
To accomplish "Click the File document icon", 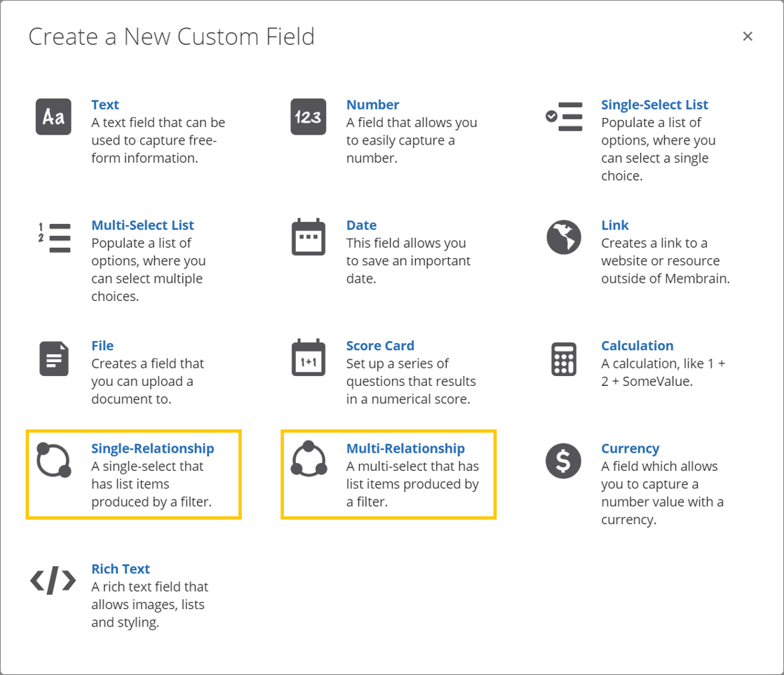I will [54, 359].
